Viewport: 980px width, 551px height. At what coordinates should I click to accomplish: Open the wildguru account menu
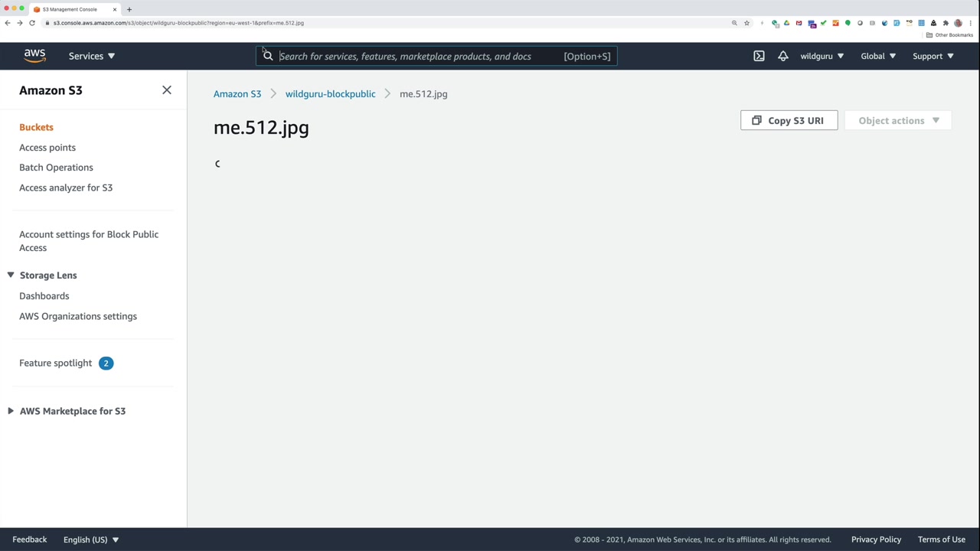(x=822, y=56)
